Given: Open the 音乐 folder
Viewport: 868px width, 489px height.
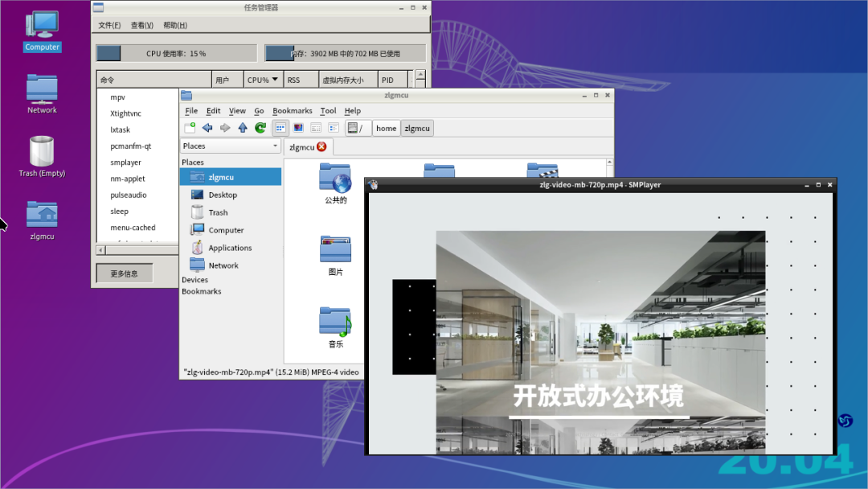Looking at the screenshot, I should tap(334, 322).
